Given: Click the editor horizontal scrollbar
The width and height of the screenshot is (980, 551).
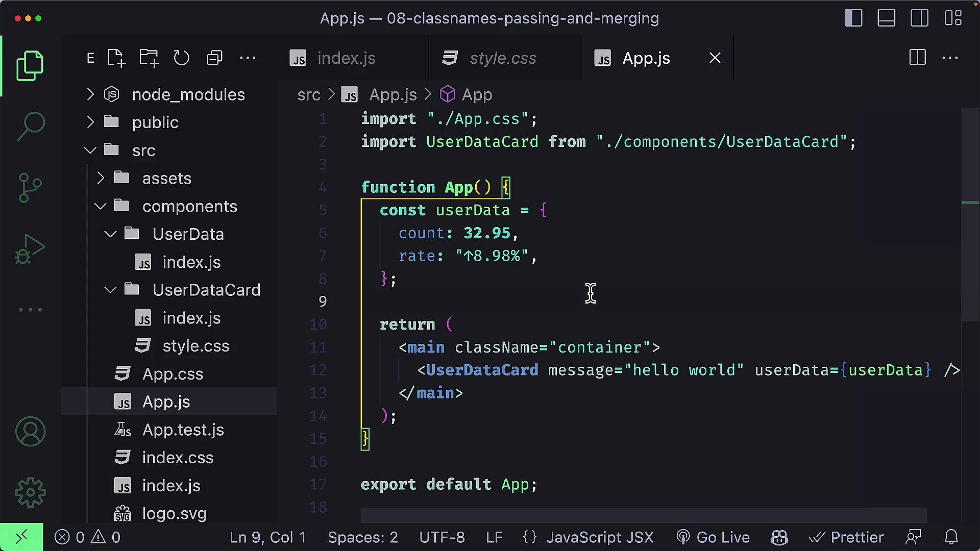Looking at the screenshot, I should (x=644, y=515).
